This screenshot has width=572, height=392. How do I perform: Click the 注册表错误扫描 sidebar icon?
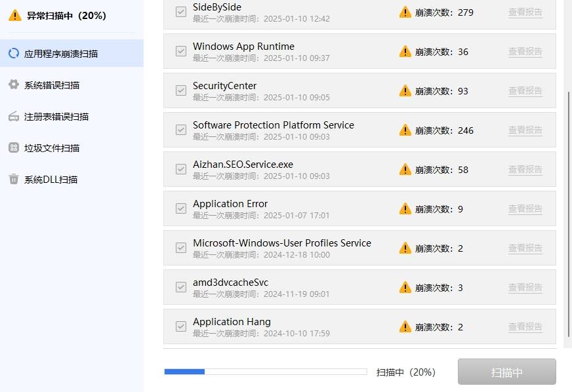pyautogui.click(x=13, y=117)
